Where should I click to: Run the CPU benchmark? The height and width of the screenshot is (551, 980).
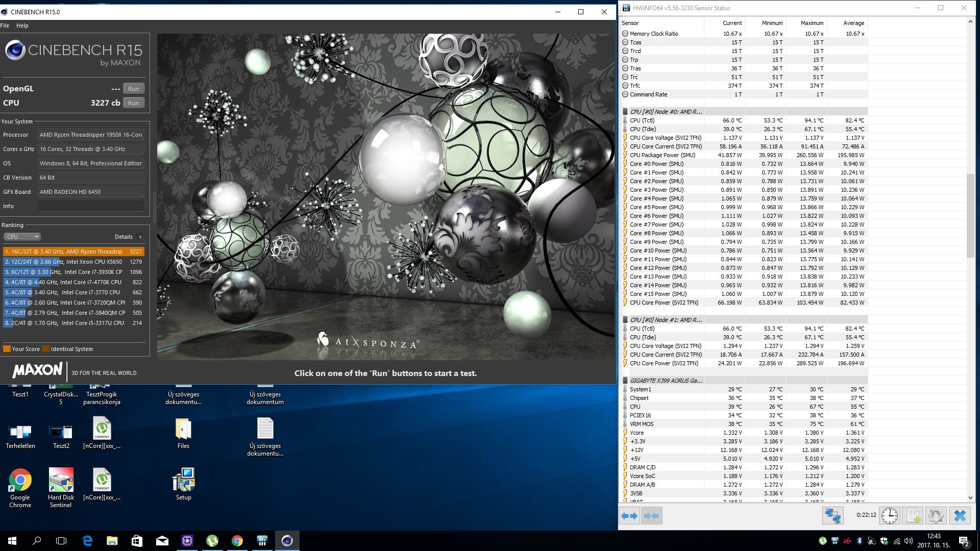133,103
